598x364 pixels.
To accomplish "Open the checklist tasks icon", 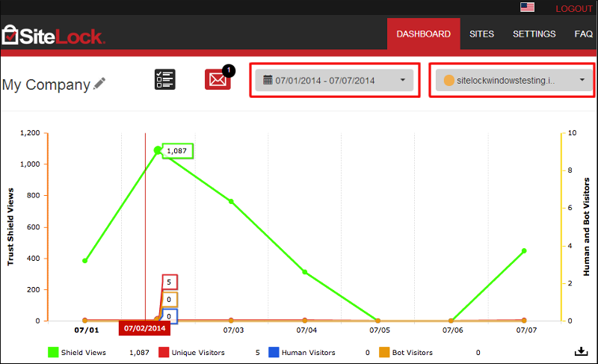I will (164, 79).
